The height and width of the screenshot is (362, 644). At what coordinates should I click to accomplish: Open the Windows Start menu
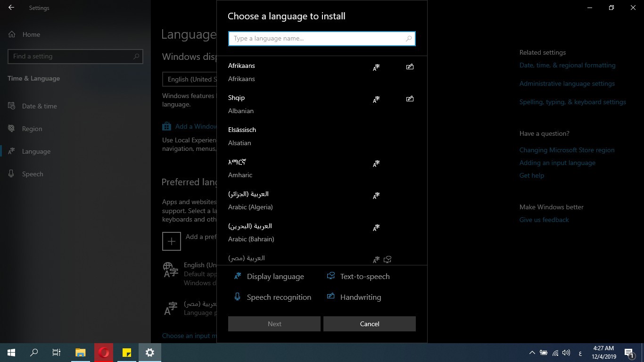pyautogui.click(x=11, y=353)
